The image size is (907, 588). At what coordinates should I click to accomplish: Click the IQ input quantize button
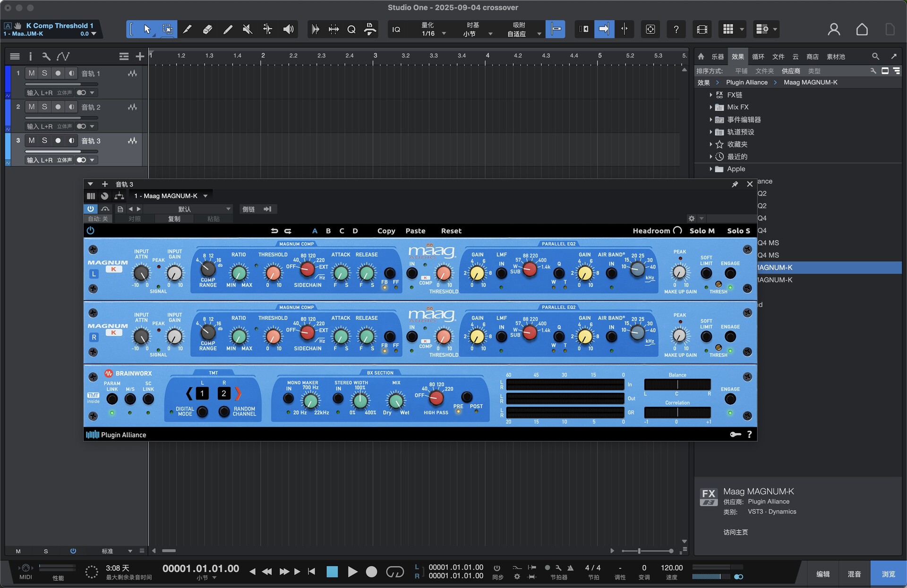(x=396, y=29)
